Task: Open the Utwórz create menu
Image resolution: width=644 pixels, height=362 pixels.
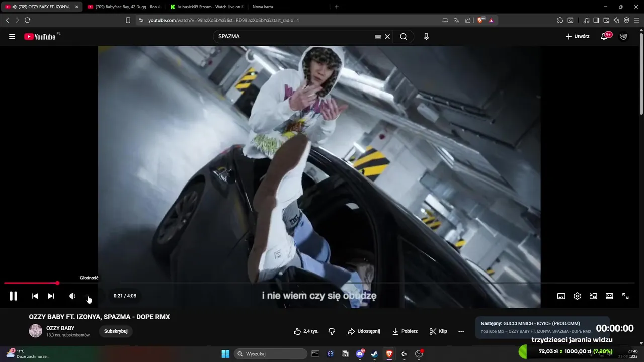Action: tap(577, 37)
